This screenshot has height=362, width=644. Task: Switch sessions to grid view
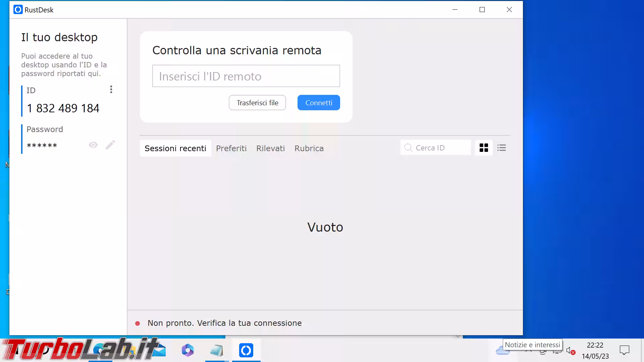tap(484, 147)
